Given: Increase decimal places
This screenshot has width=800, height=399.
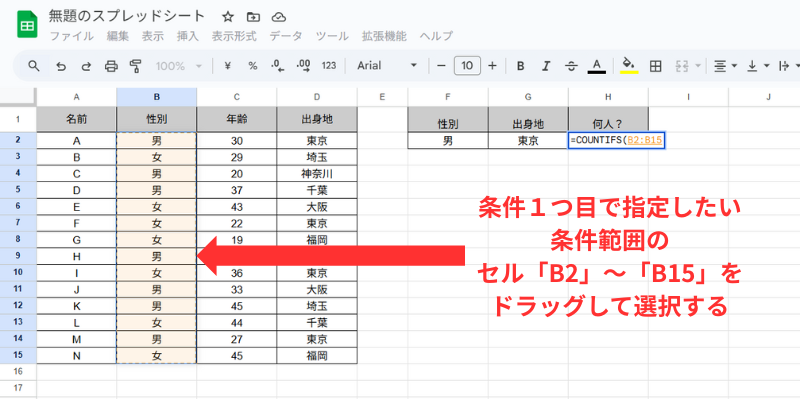Looking at the screenshot, I should tap(304, 66).
